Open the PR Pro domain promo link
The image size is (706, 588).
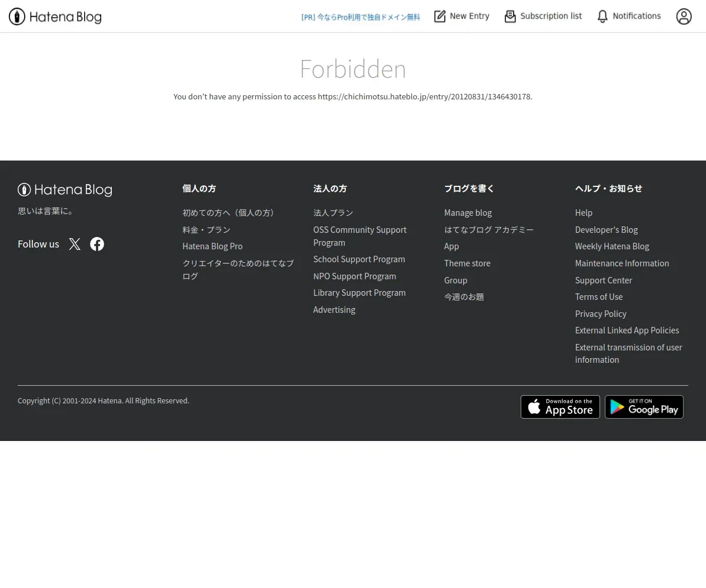point(361,17)
